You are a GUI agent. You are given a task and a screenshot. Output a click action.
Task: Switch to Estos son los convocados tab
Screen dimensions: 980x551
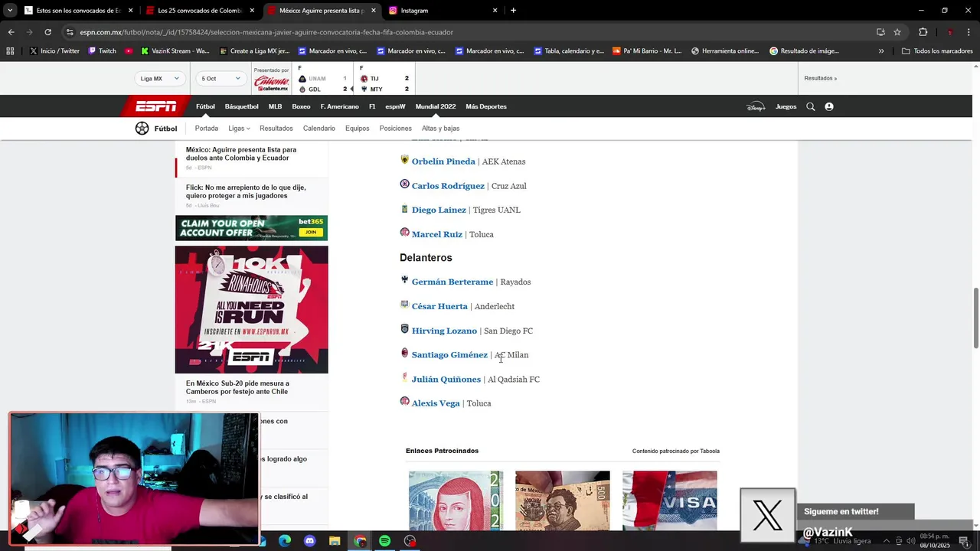click(x=79, y=11)
